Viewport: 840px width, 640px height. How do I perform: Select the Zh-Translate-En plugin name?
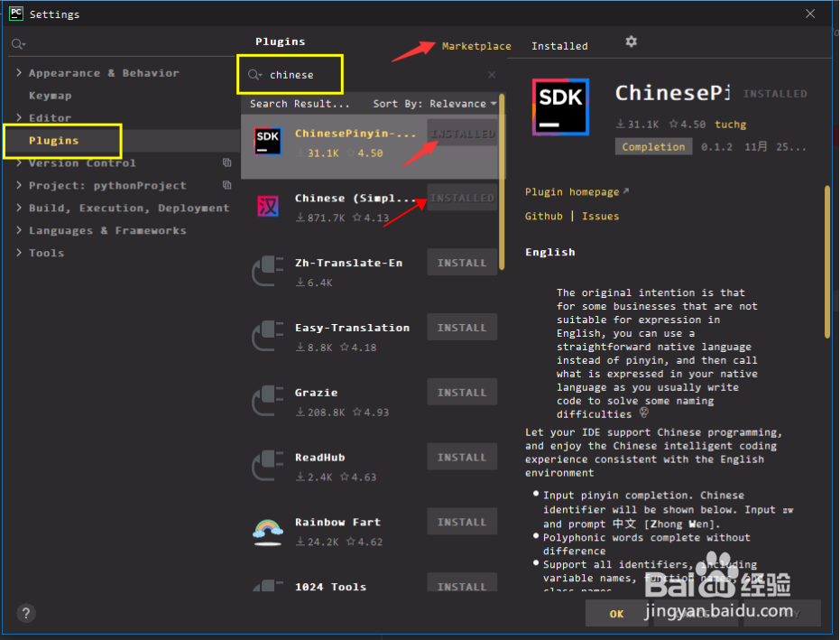[x=349, y=263]
